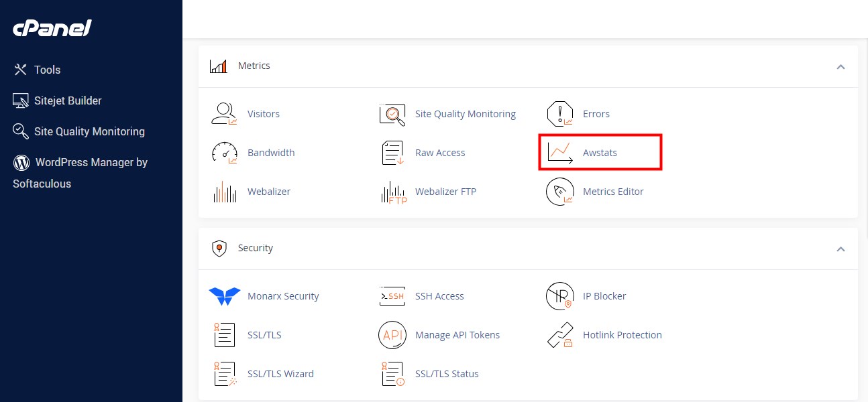The height and width of the screenshot is (402, 868).
Task: Click the Raw Access link
Action: pos(440,153)
